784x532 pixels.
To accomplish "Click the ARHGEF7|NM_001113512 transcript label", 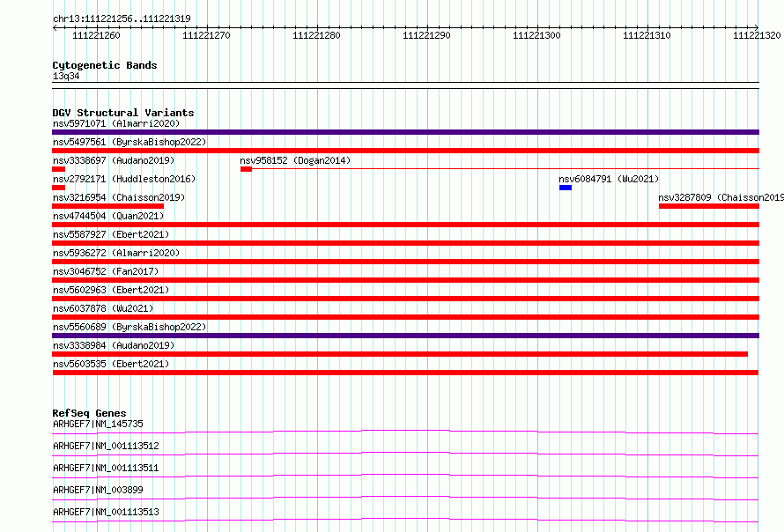I will pos(106,446).
